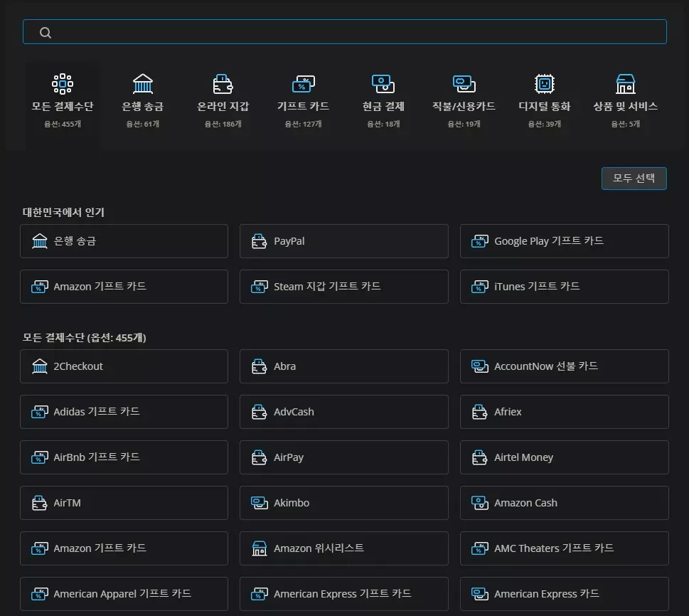Focus the payment method search field
The image size is (689, 616).
coord(344,32)
